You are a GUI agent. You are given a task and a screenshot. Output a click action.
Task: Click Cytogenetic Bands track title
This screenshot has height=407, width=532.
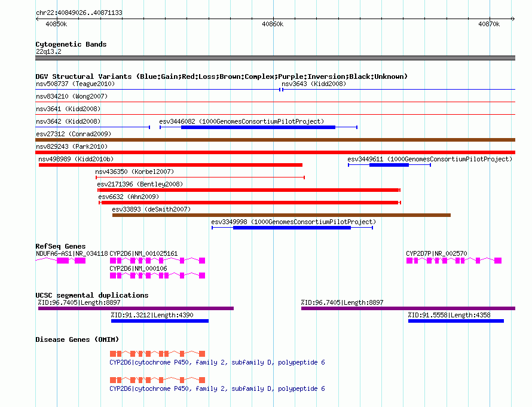coord(71,44)
